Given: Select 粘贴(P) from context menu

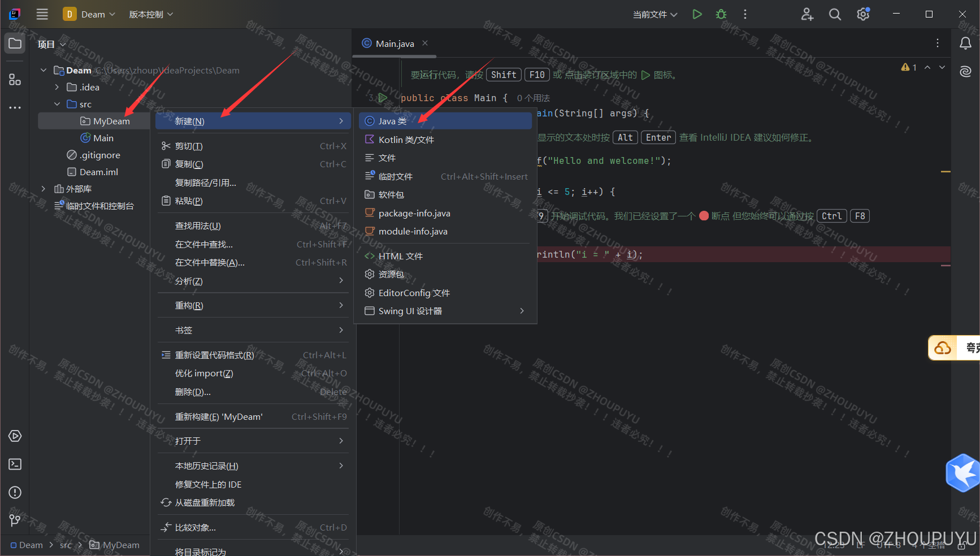Looking at the screenshot, I should pyautogui.click(x=253, y=201).
